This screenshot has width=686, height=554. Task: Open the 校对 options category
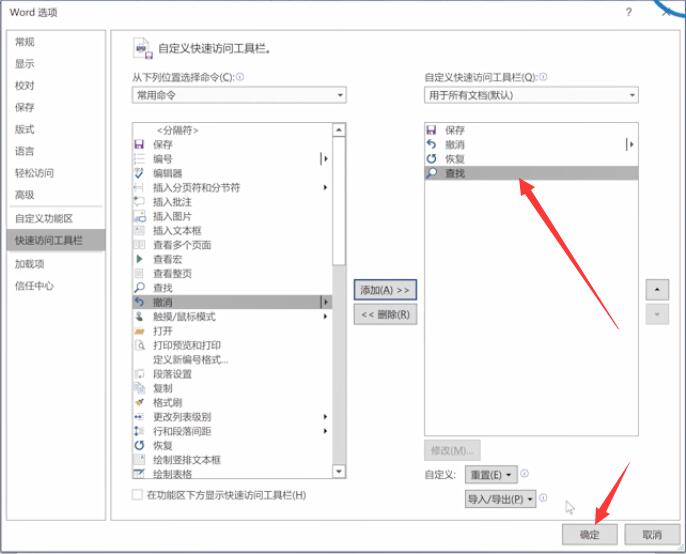24,86
